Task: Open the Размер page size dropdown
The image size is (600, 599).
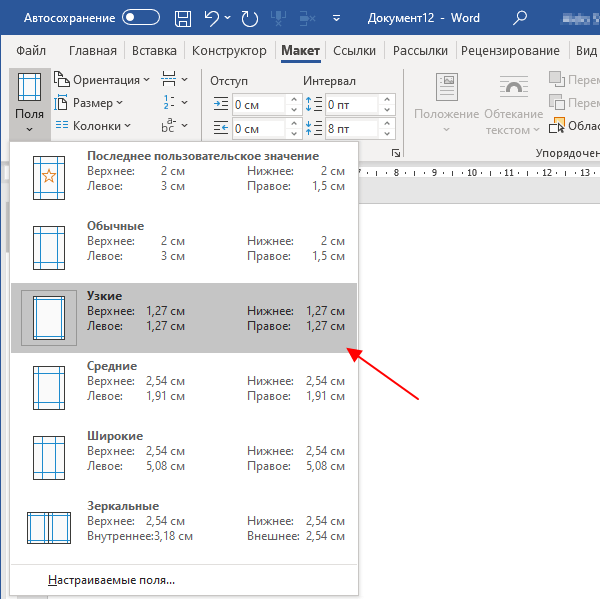Action: coord(89,103)
